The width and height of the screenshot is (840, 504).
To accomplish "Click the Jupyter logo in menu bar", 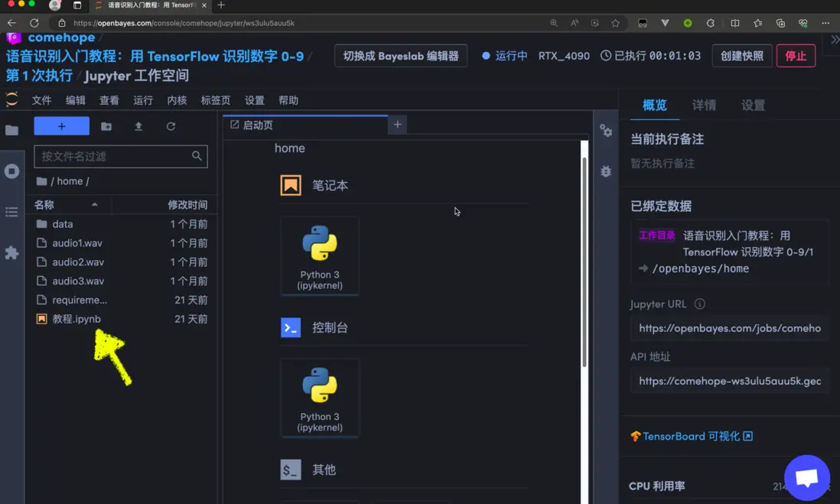I will pos(11,99).
